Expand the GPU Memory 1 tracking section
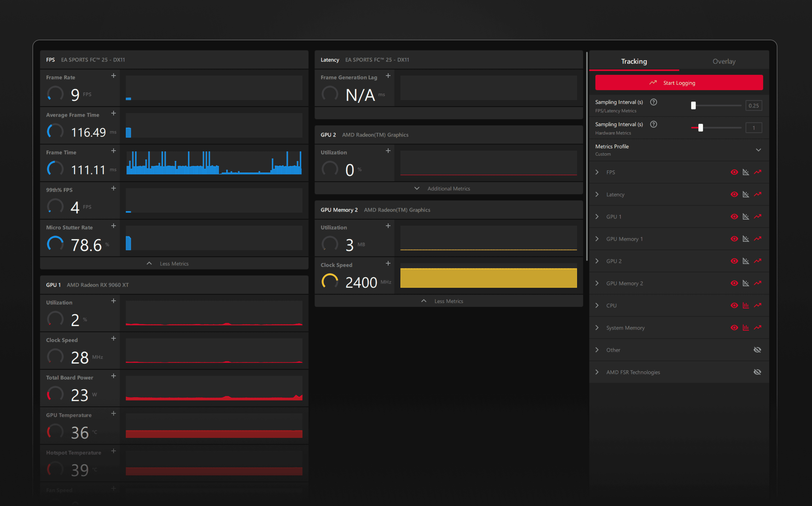 click(597, 239)
